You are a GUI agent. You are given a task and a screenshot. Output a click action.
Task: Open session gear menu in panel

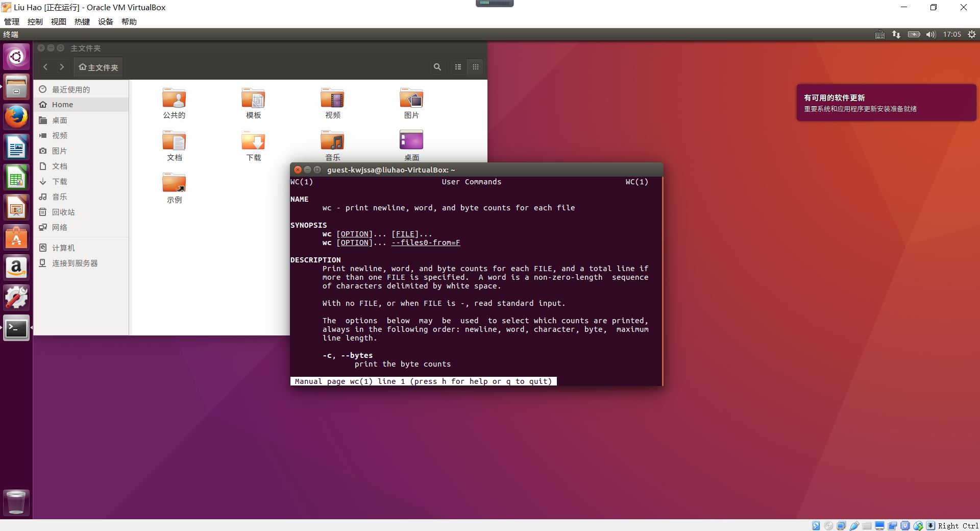(x=972, y=34)
